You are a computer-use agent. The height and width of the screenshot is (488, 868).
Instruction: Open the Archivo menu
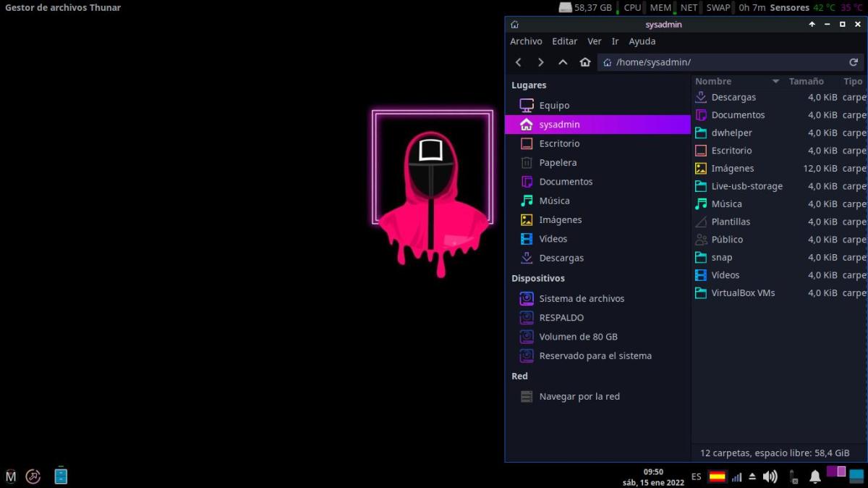tap(526, 41)
